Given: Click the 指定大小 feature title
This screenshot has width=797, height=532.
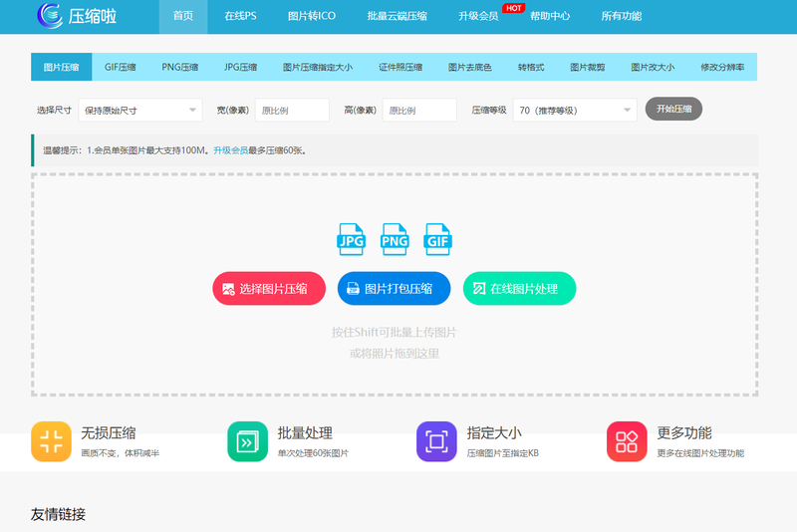Looking at the screenshot, I should (x=494, y=433).
